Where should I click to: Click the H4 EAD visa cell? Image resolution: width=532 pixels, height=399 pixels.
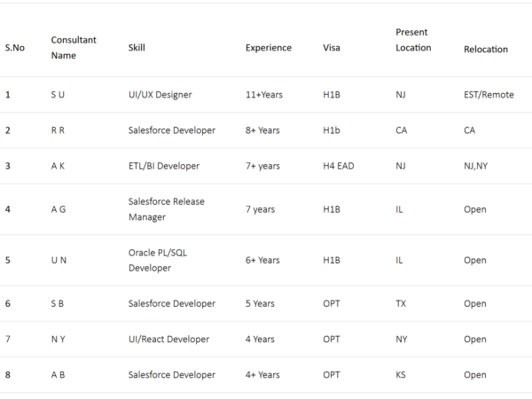[339, 166]
